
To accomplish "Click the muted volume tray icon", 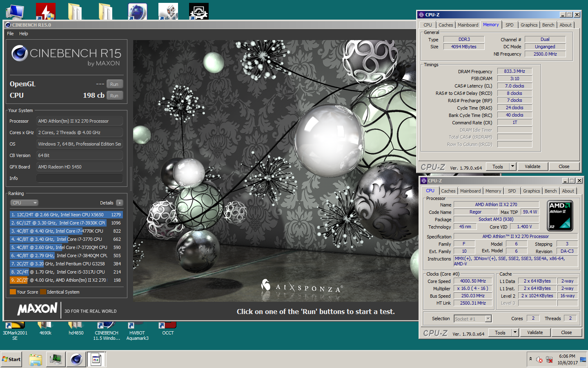I will [539, 360].
